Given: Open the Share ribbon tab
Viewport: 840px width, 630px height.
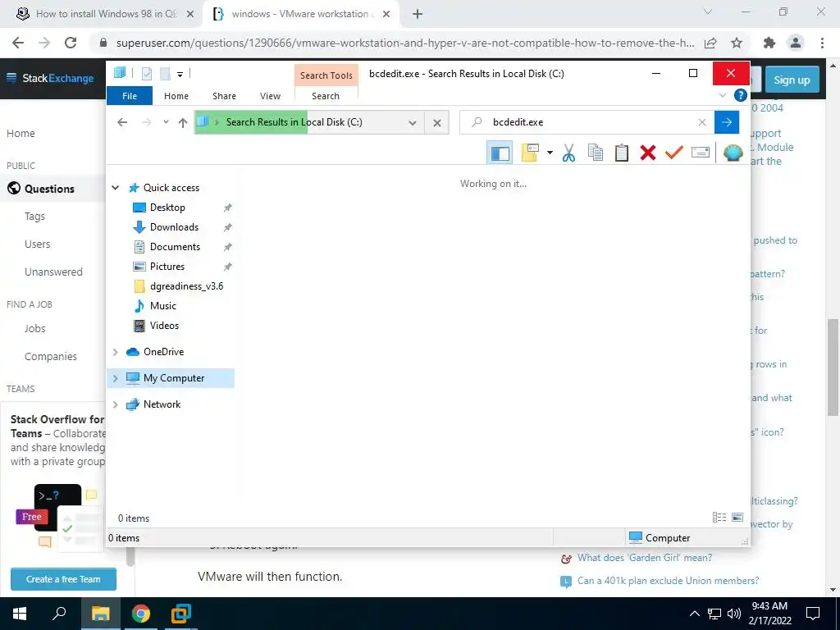Looking at the screenshot, I should point(225,96).
